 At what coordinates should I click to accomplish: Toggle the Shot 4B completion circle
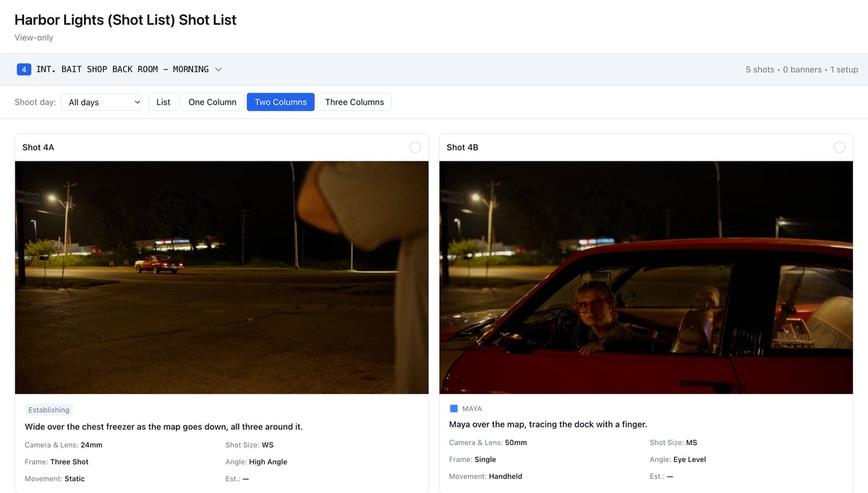(x=839, y=147)
